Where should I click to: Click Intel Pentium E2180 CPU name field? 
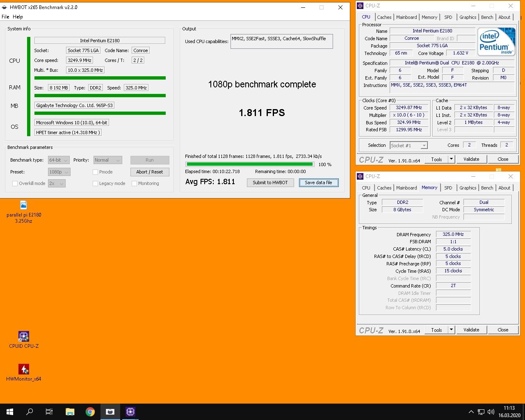[100, 41]
